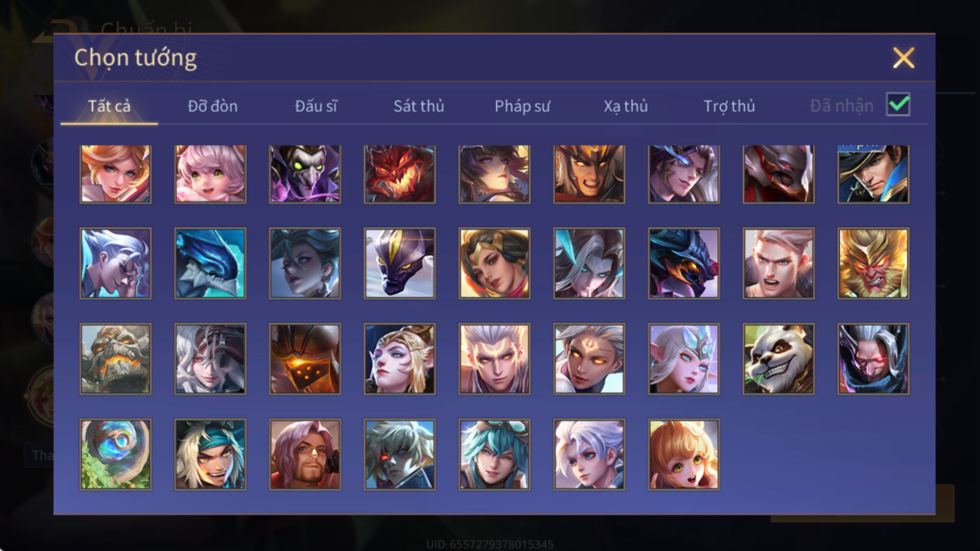Viewport: 980px width, 551px height.
Task: Choose the swirling blue orb hero
Action: [x=115, y=455]
